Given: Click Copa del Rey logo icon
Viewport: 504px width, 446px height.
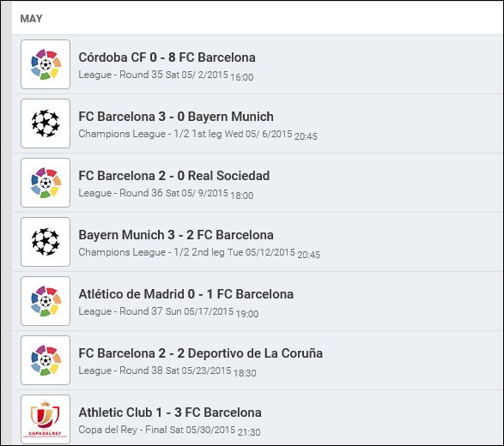Looking at the screenshot, I should pyautogui.click(x=46, y=419).
